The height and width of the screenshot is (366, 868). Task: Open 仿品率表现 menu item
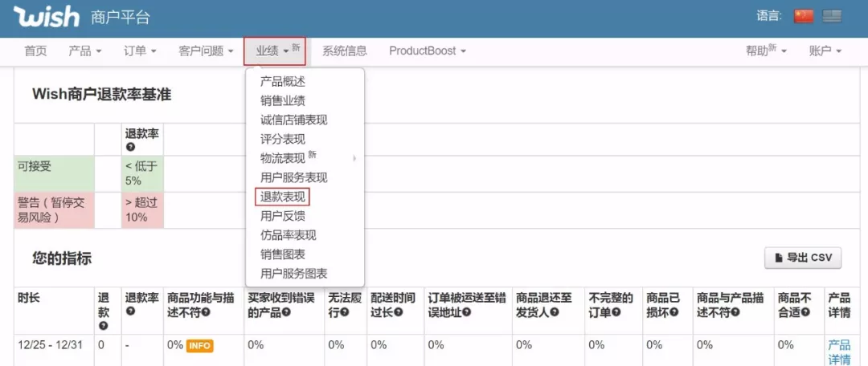[x=288, y=235]
